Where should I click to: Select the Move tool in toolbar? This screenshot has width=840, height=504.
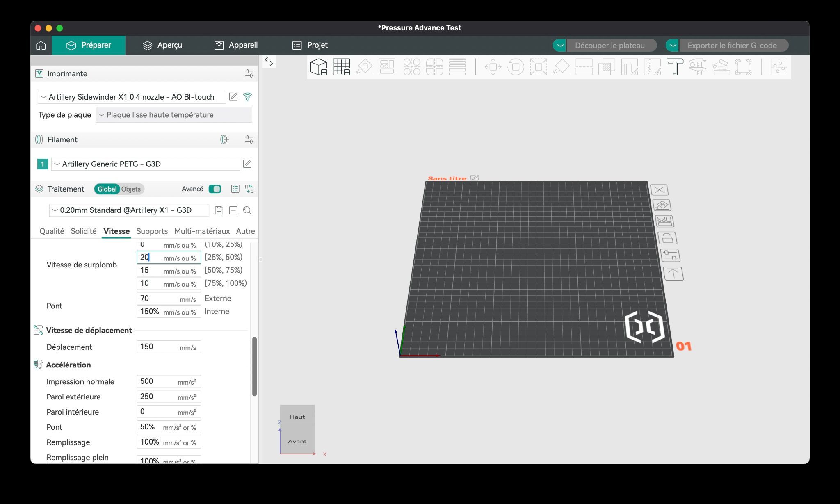(x=493, y=67)
